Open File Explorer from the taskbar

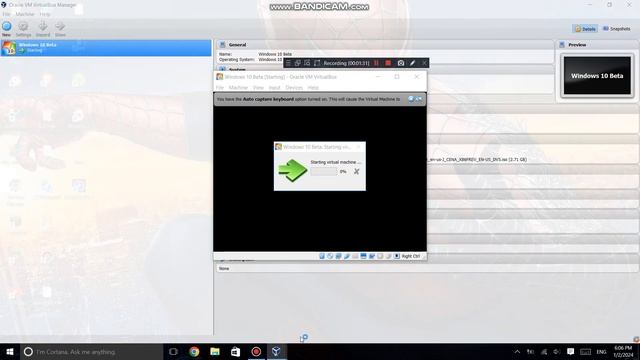[215, 351]
